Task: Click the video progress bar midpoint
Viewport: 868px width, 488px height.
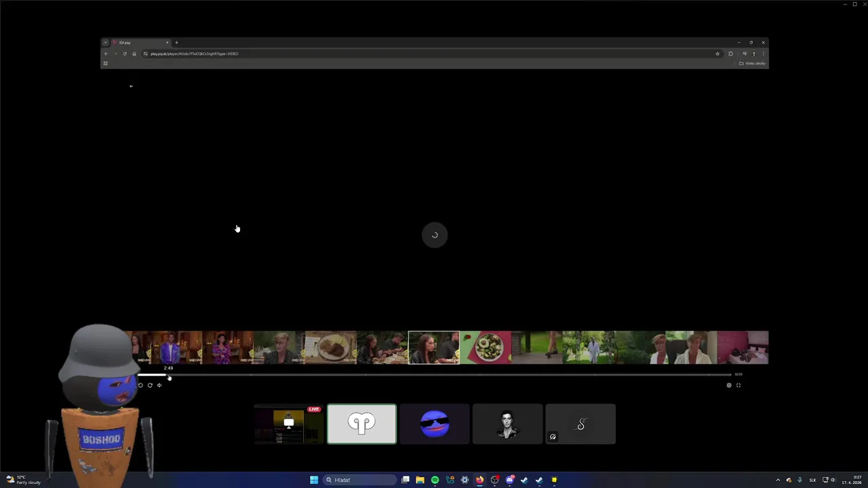Action: tap(435, 374)
